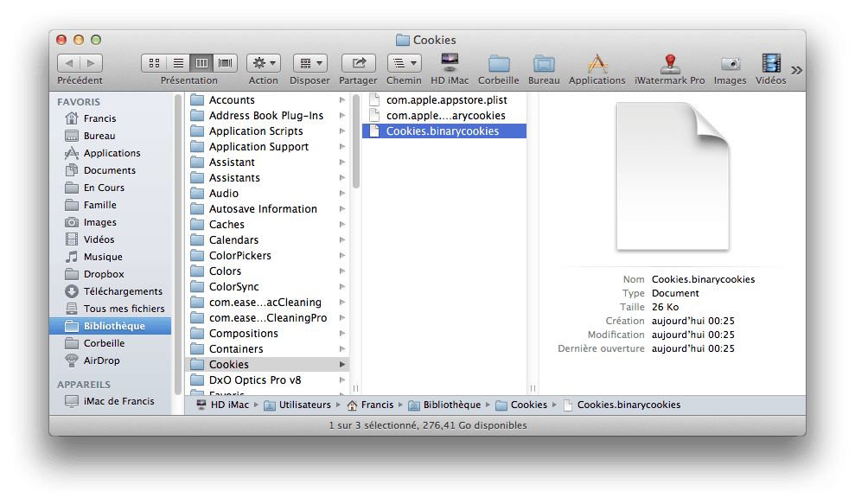
Task: Expand the Application Support folder arrow
Action: 341,147
